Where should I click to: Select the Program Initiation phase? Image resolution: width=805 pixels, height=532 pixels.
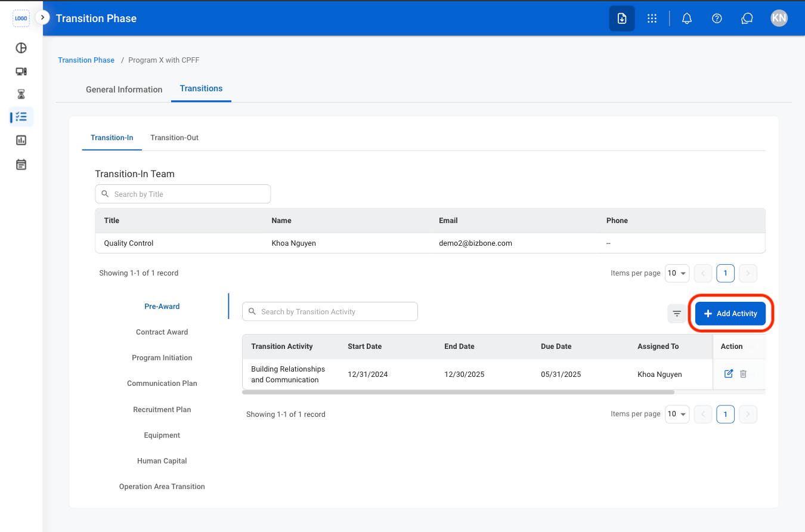pyautogui.click(x=162, y=358)
